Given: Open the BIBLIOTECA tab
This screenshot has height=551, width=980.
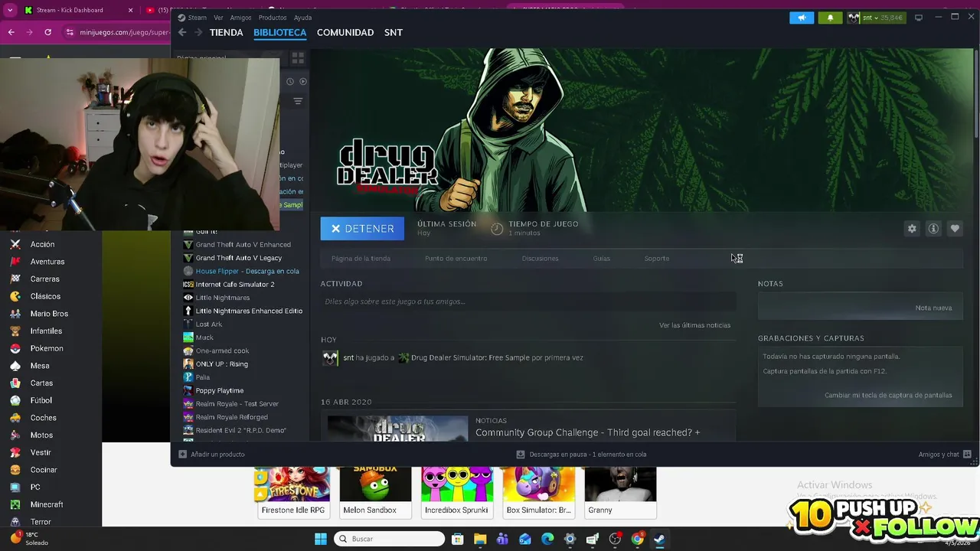Looking at the screenshot, I should tap(280, 32).
